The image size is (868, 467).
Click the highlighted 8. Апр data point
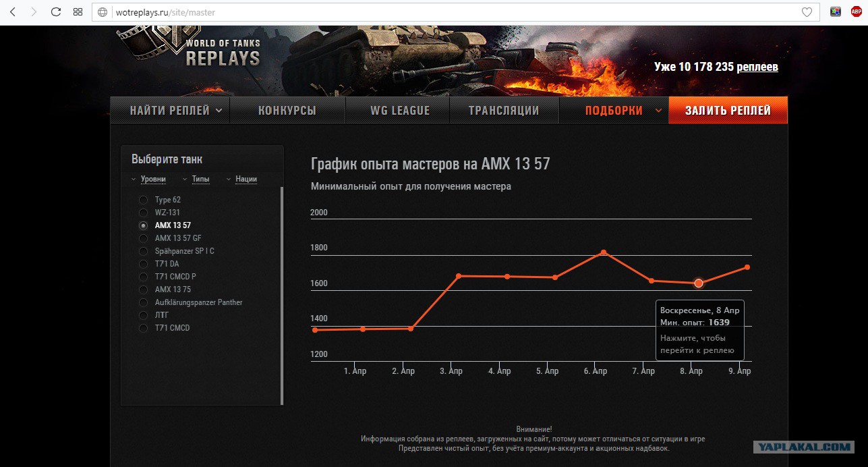[699, 283]
